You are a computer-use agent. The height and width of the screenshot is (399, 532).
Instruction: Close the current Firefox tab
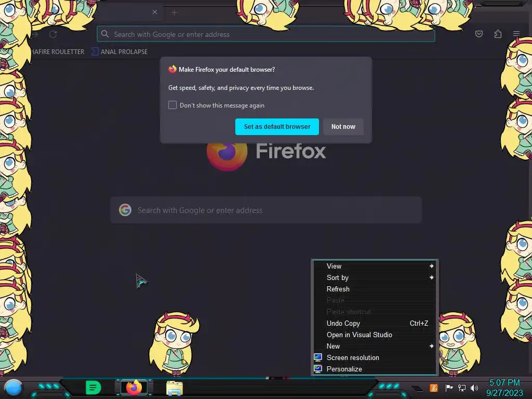coord(155,12)
